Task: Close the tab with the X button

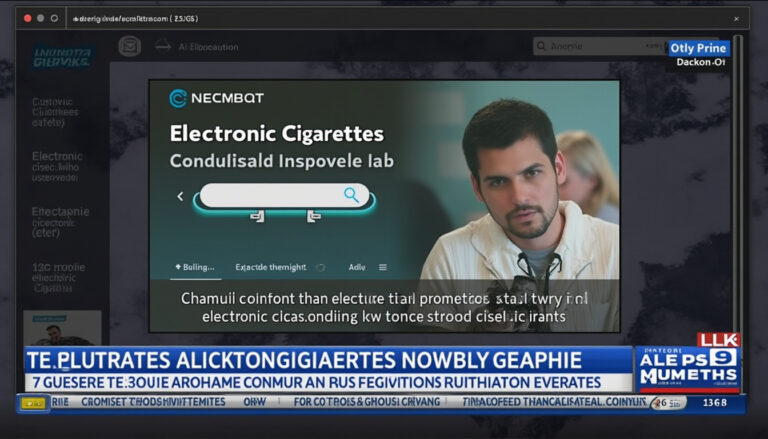Action: tap(736, 19)
